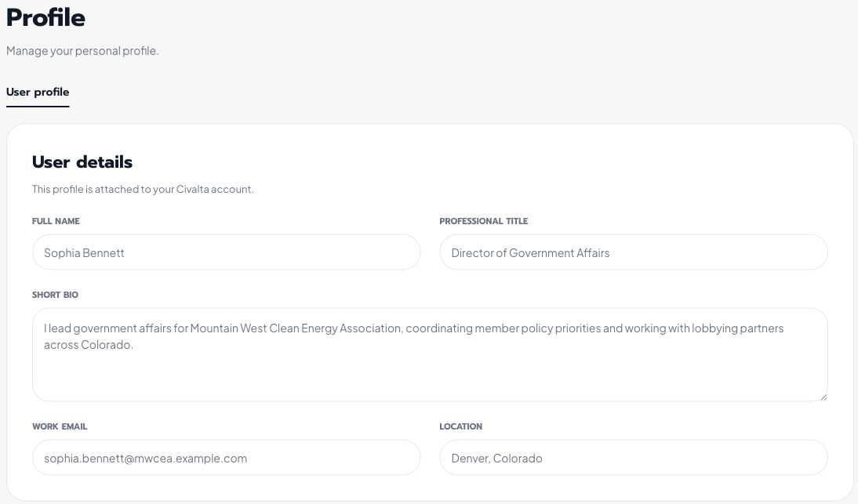Focus the Short Bio text area
This screenshot has width=858, height=504.
(430, 355)
